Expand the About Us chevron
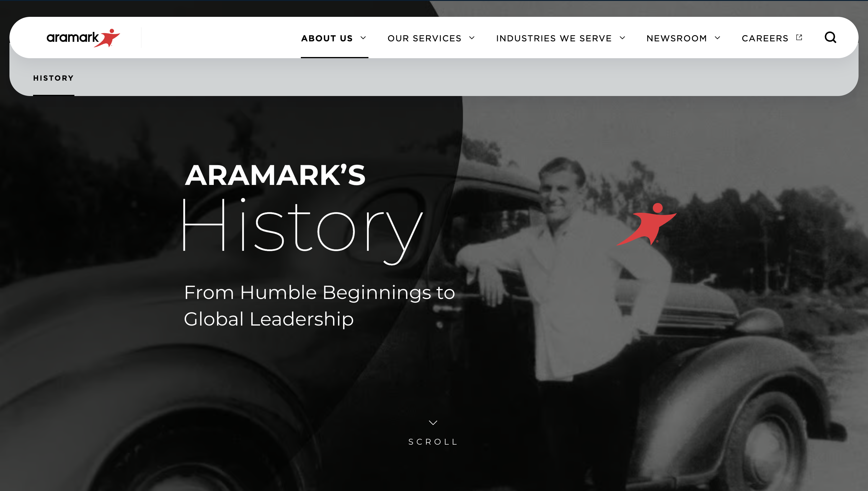 tap(363, 38)
